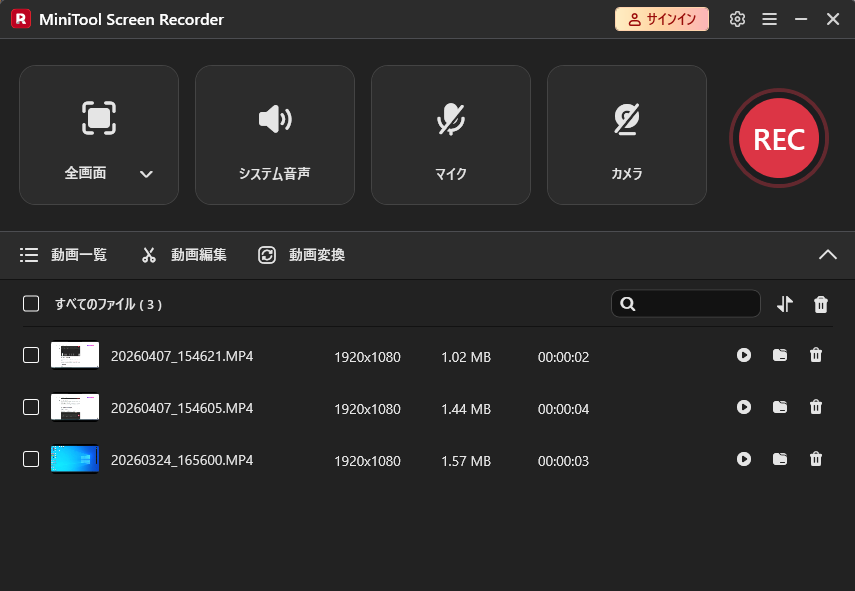Sort the recorded video list
Viewport: 855px width, 591px height.
click(785, 304)
